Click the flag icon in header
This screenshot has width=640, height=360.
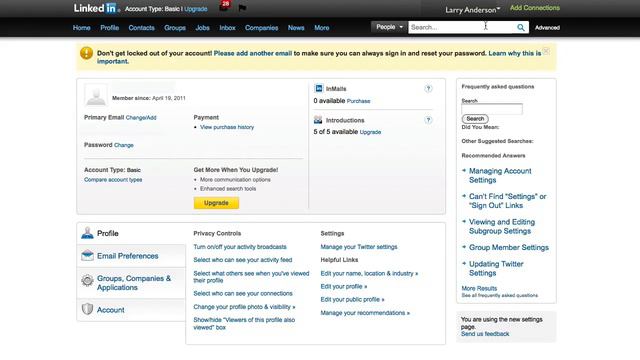coord(242,8)
